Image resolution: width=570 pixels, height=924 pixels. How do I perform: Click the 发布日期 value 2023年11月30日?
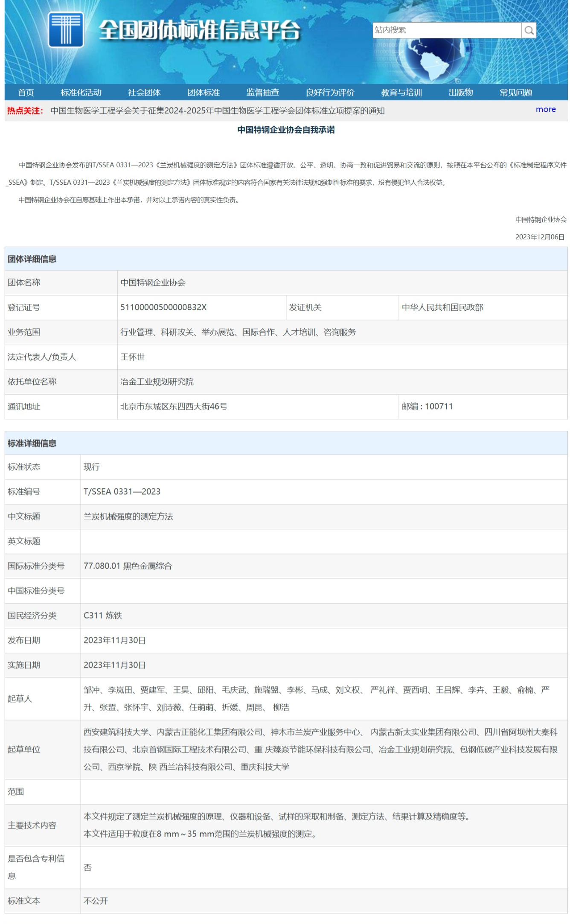click(115, 640)
